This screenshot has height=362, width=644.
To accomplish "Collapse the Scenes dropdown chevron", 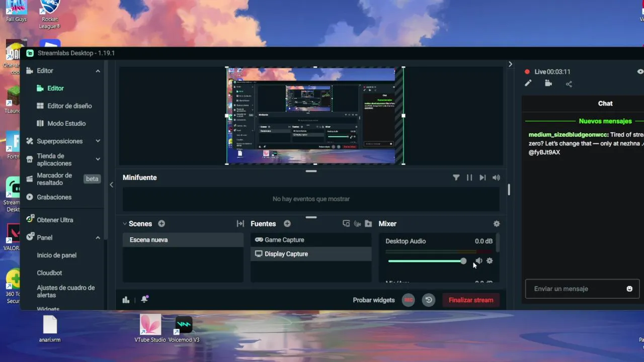I will pos(125,224).
